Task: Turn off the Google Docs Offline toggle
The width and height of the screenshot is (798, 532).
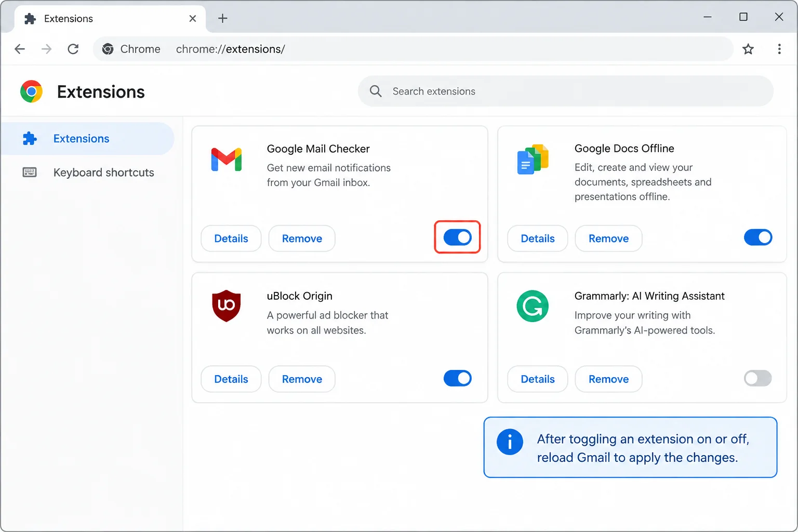Action: click(758, 237)
